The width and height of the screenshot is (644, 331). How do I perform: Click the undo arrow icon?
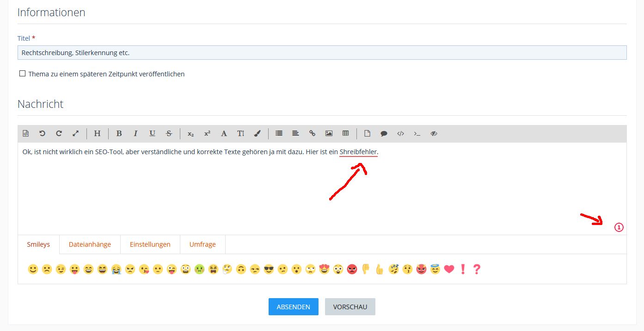42,133
